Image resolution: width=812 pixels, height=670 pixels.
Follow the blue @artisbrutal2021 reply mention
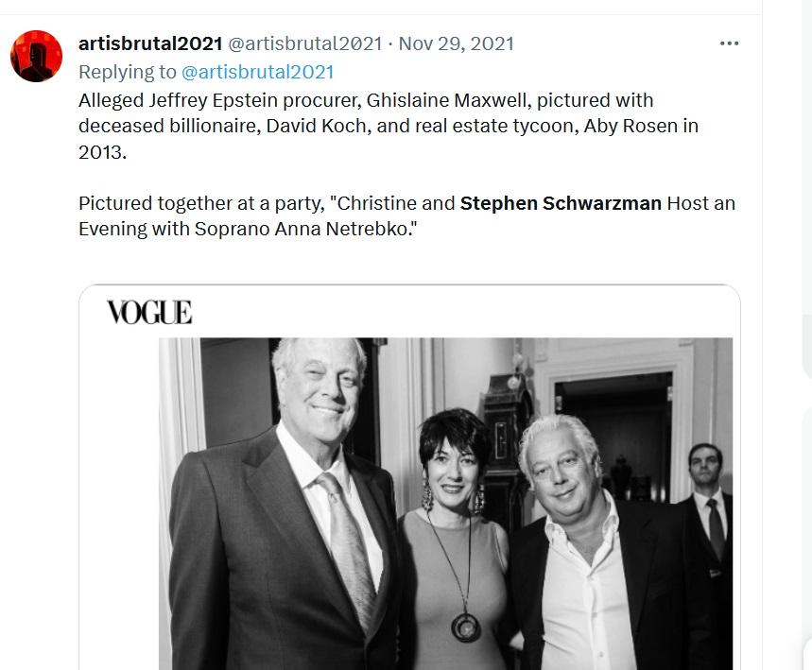click(257, 72)
